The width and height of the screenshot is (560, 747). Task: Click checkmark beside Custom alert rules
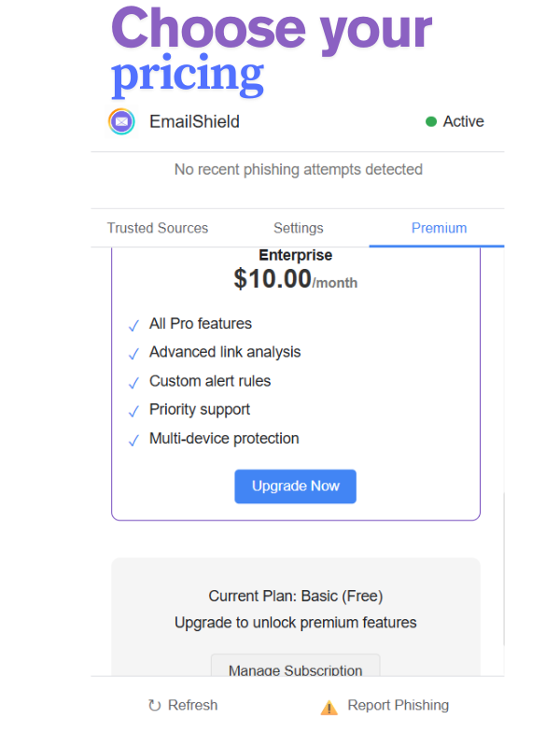[x=133, y=383]
